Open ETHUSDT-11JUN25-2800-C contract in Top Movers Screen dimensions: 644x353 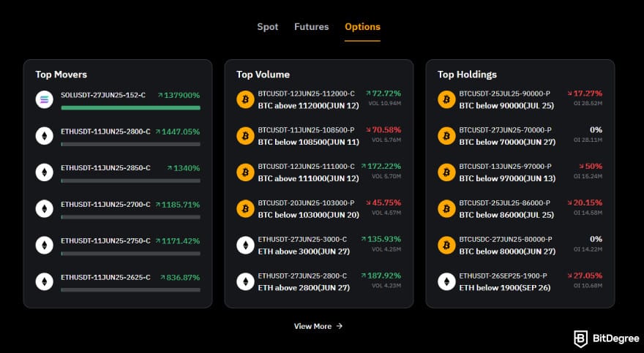[x=105, y=132]
